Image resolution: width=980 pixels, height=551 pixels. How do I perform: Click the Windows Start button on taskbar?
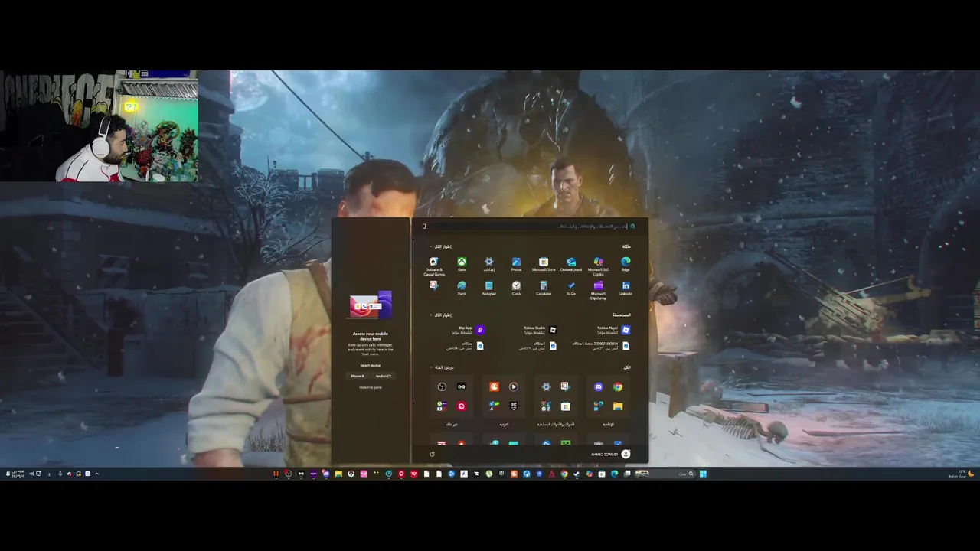click(x=703, y=474)
